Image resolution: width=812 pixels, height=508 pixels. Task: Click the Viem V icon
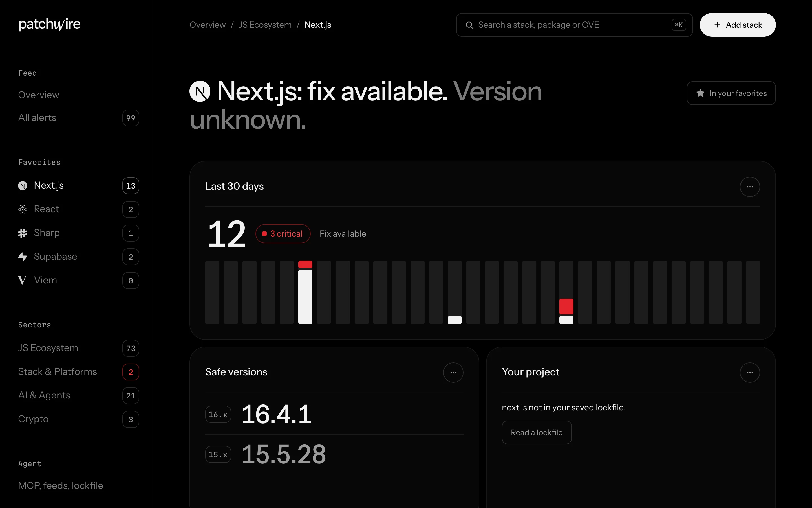[x=23, y=280]
